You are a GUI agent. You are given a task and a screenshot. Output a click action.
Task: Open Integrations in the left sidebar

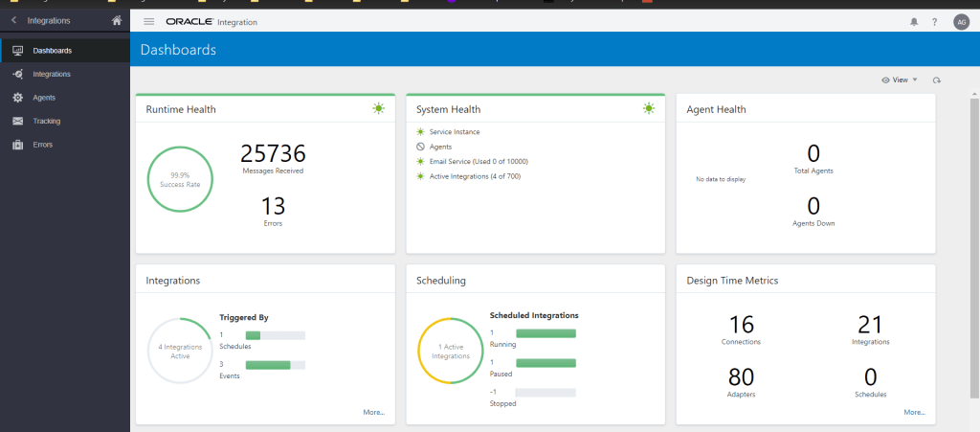[x=51, y=74]
